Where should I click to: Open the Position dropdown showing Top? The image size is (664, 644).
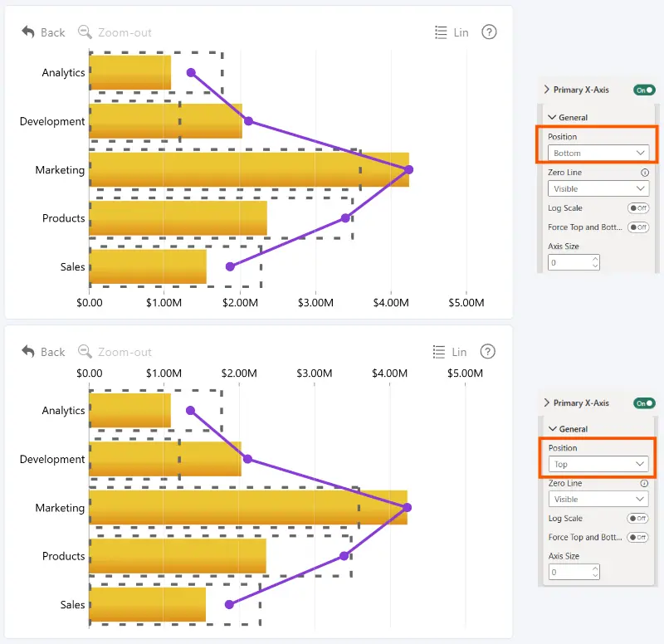598,464
